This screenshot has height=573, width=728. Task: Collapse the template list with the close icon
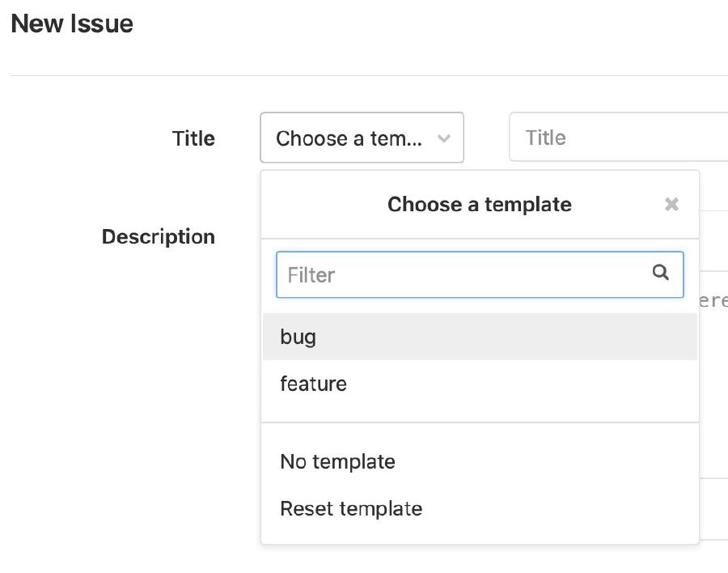tap(671, 204)
